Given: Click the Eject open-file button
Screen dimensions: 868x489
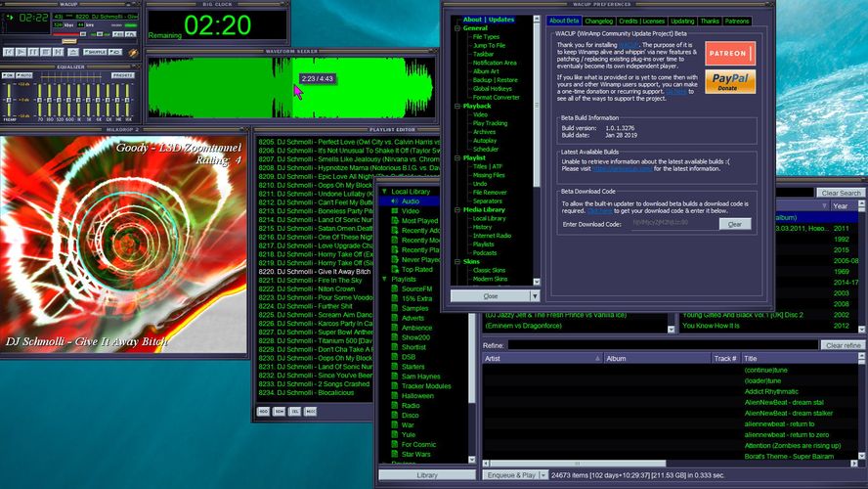Looking at the screenshot, I should (x=73, y=50).
